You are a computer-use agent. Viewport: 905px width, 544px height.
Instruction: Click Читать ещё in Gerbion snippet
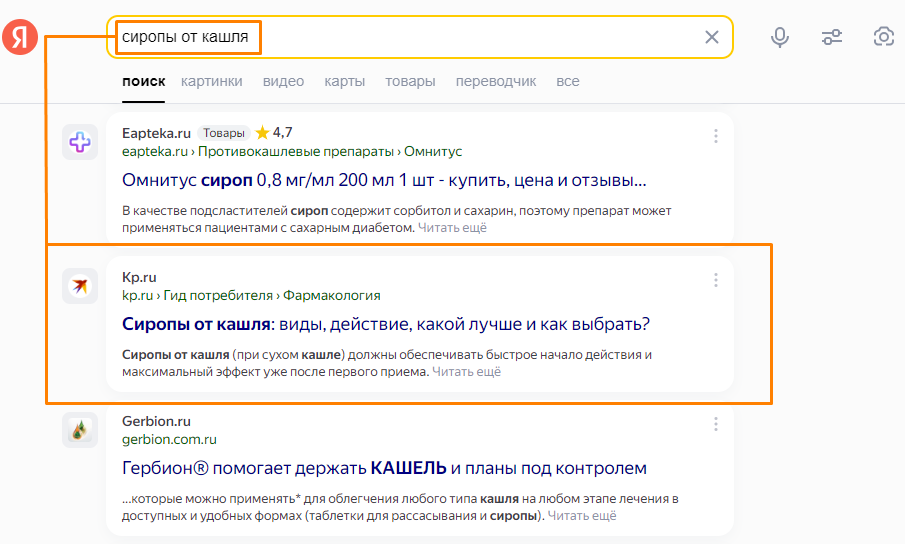tap(582, 516)
